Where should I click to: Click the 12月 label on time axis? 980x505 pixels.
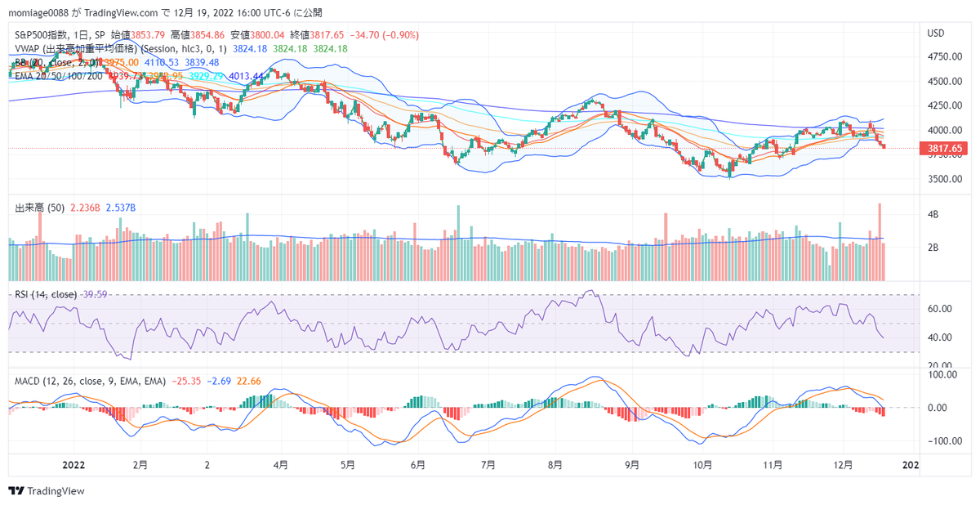pyautogui.click(x=842, y=464)
